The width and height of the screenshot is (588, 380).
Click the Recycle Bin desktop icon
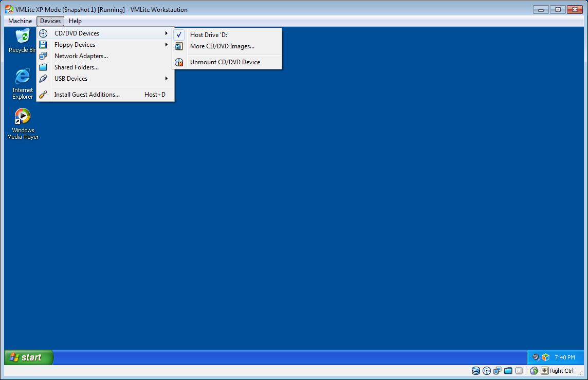tap(23, 41)
